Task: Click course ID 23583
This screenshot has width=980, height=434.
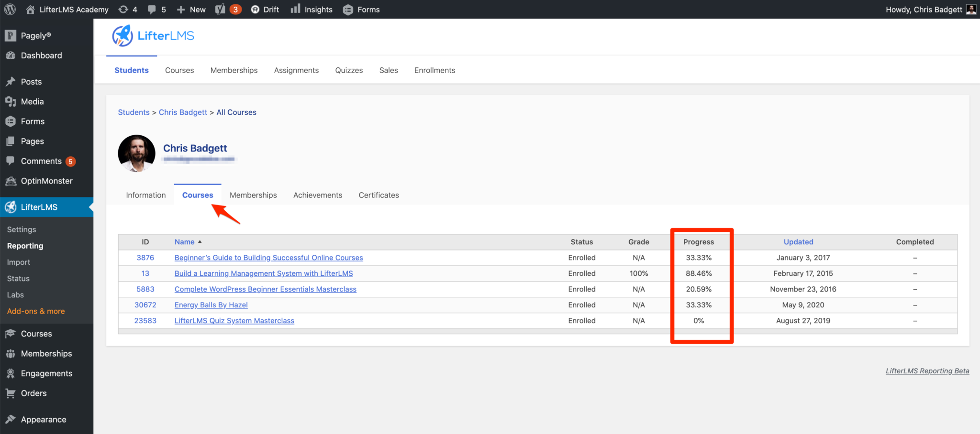Action: tap(145, 321)
